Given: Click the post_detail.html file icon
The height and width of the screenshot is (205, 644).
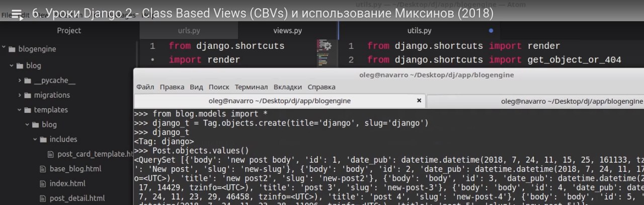Looking at the screenshot, I should coord(43,198).
